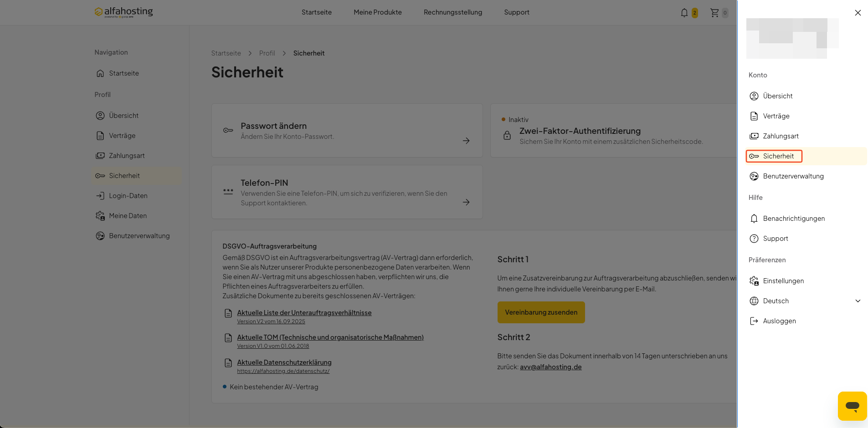868x428 pixels.
Task: Click 'Version V1.0 vom 01.06.2018' text
Action: pyautogui.click(x=273, y=346)
